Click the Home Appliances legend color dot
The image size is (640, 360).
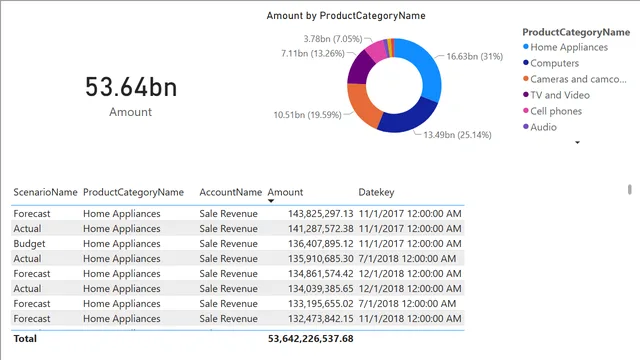[x=526, y=47]
